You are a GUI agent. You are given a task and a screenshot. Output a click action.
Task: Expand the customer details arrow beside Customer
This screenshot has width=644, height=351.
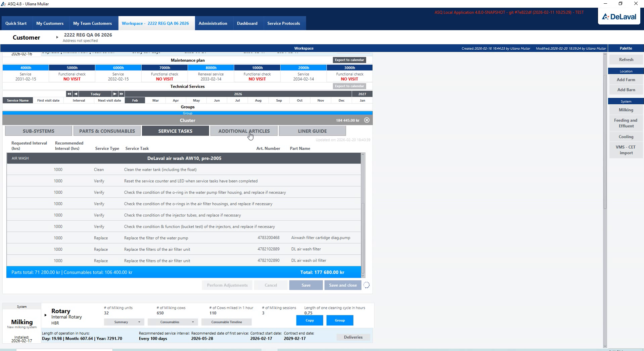pos(57,37)
